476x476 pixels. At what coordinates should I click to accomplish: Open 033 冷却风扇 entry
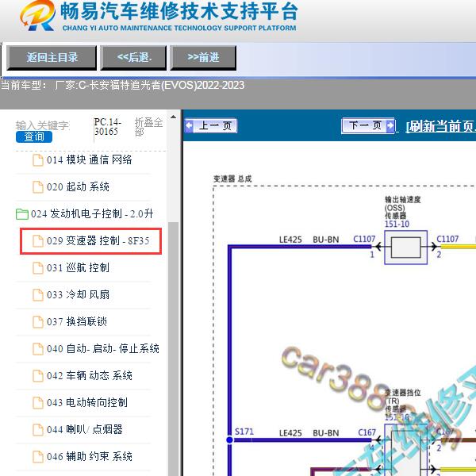pyautogui.click(x=78, y=295)
